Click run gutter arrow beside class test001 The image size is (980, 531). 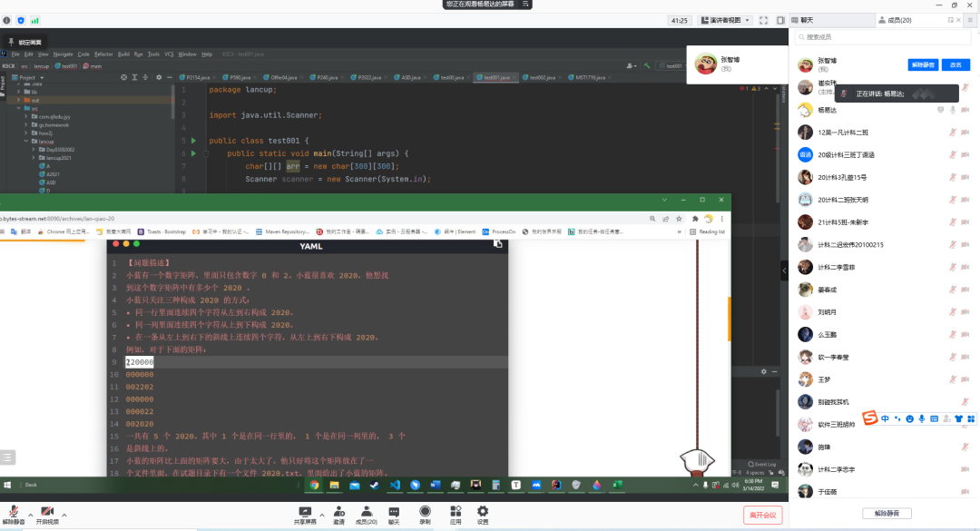coord(194,141)
